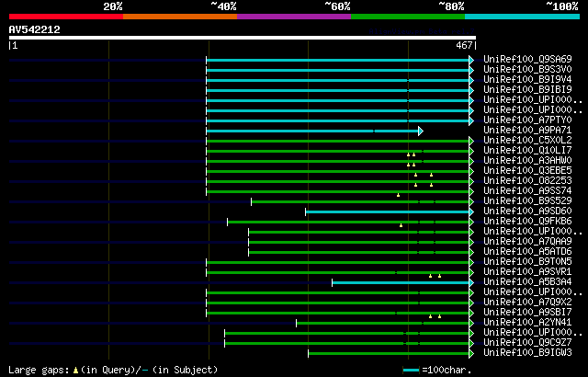Click the purple ~60% identity legend segment

point(294,17)
